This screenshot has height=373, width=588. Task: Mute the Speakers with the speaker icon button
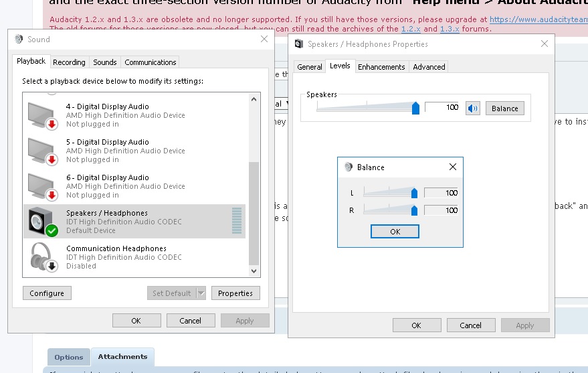click(x=472, y=108)
